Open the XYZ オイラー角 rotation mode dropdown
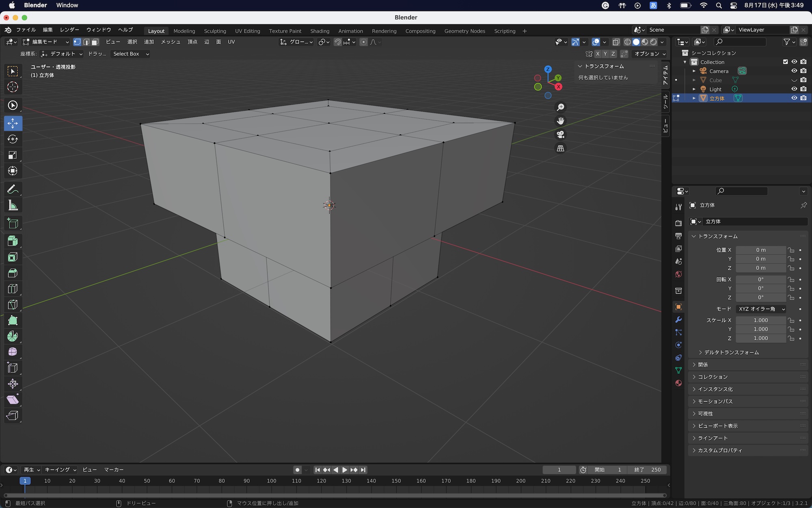 point(761,309)
